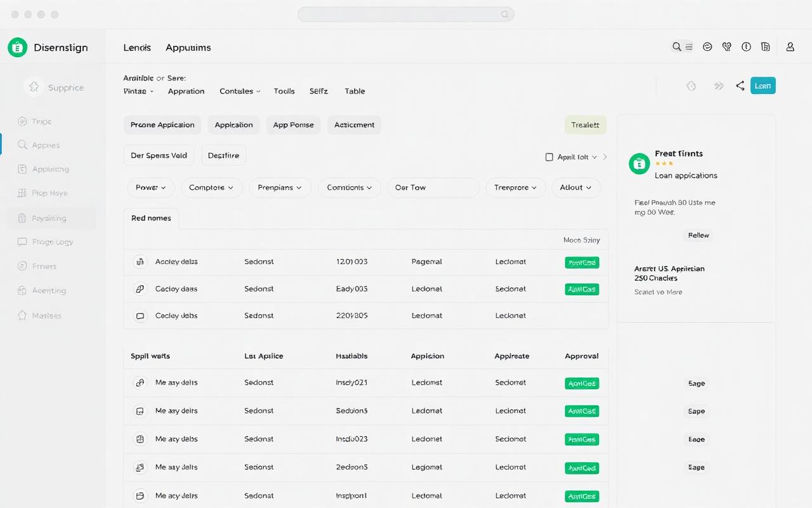
Task: Expand the Power filter dropdown
Action: [x=151, y=187]
